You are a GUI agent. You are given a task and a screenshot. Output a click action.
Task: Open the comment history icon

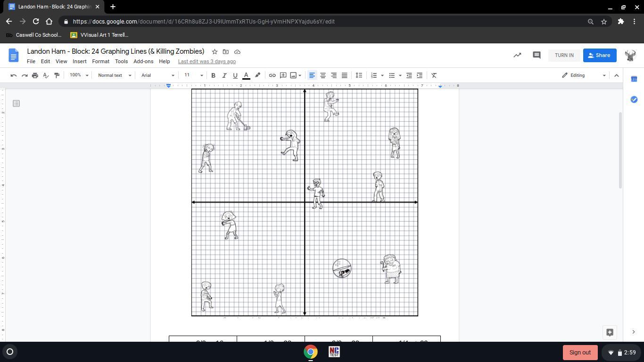536,55
